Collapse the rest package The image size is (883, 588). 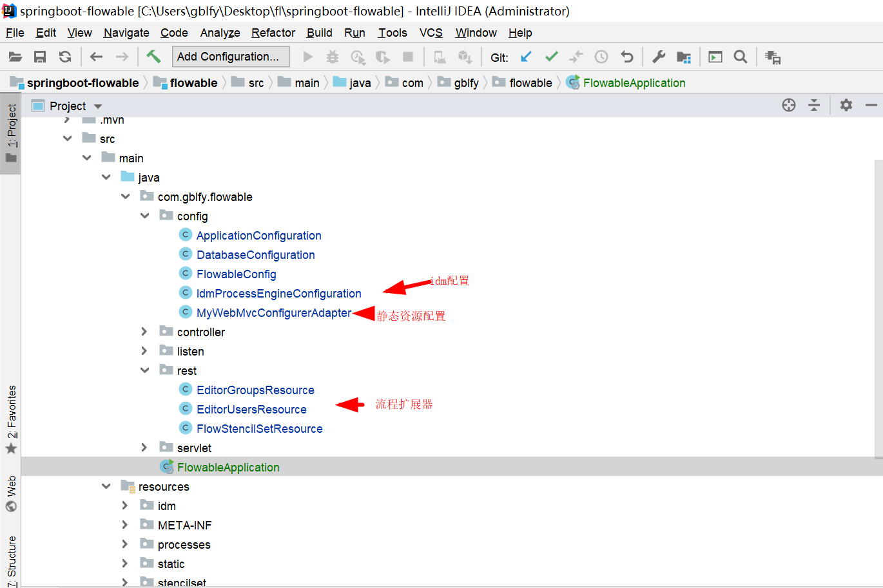click(x=145, y=370)
